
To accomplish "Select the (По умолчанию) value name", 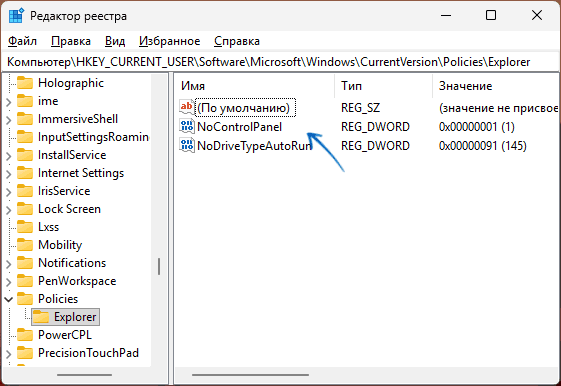I will coord(244,108).
